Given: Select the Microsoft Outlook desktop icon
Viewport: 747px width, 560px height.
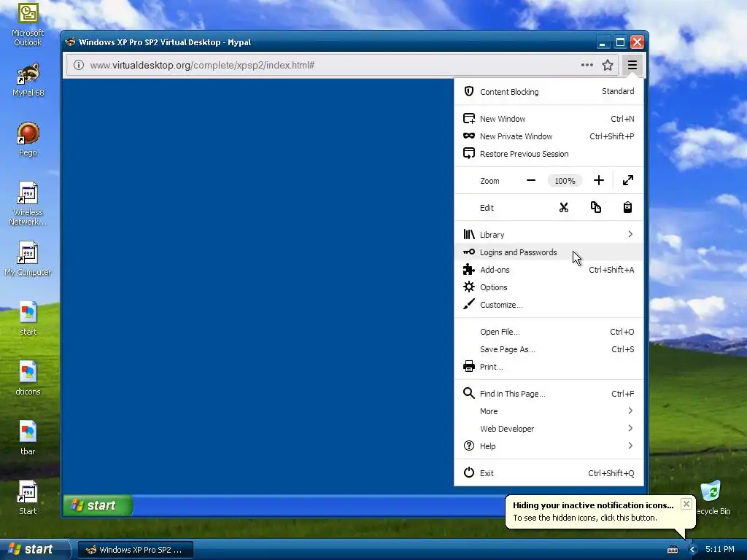Looking at the screenshot, I should 28,25.
